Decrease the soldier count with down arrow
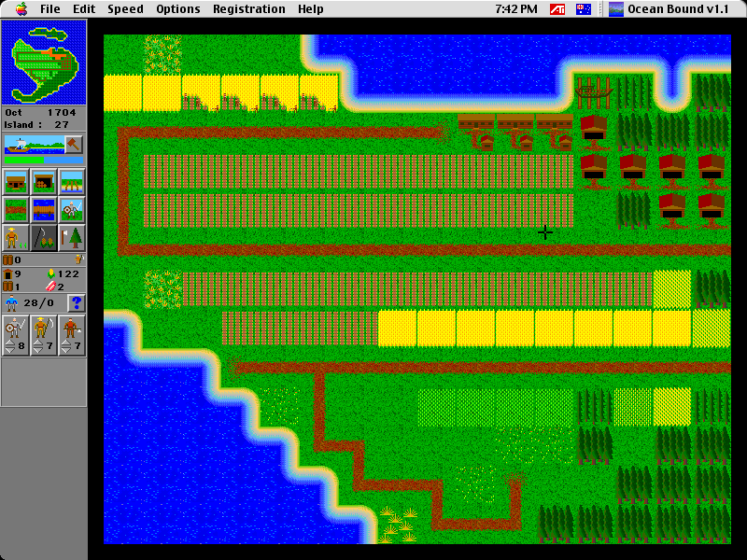 tap(10, 351)
